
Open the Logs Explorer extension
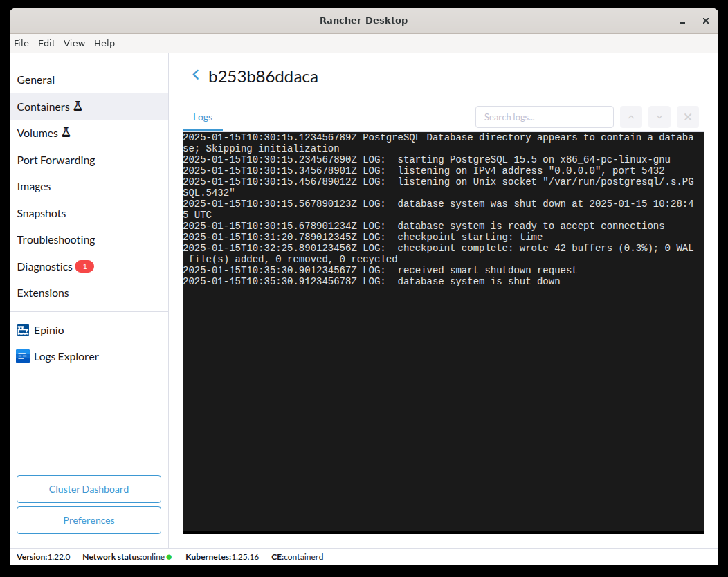click(65, 356)
